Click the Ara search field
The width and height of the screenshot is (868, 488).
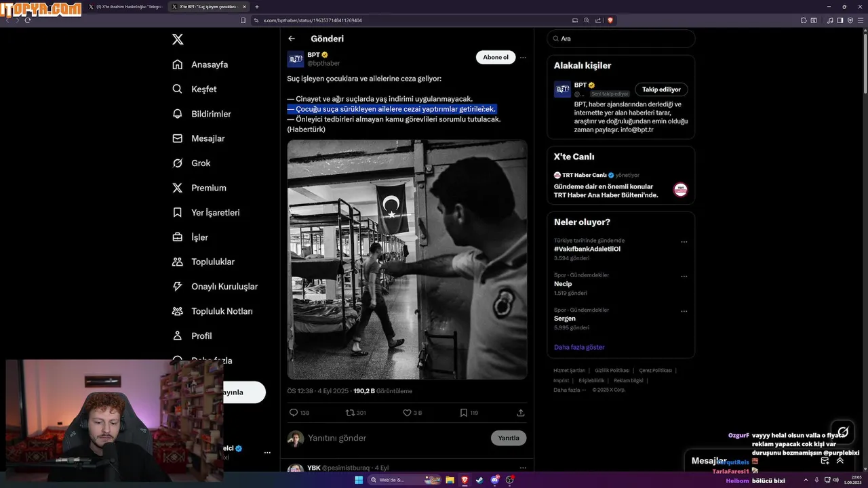[621, 39]
